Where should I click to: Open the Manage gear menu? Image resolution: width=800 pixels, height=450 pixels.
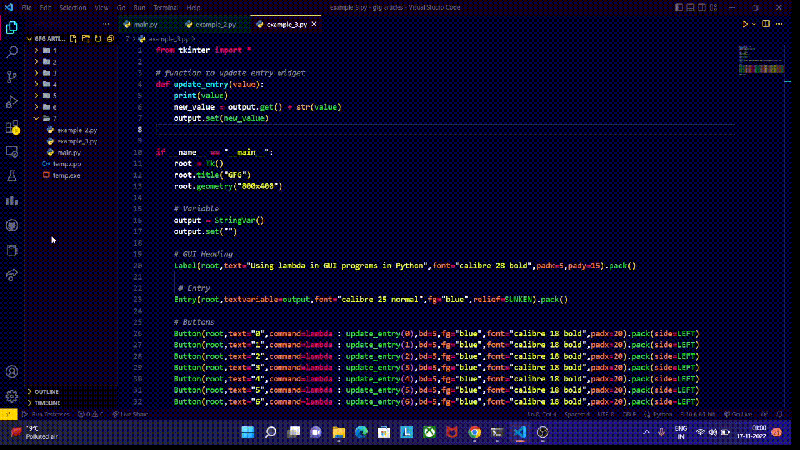(x=12, y=396)
